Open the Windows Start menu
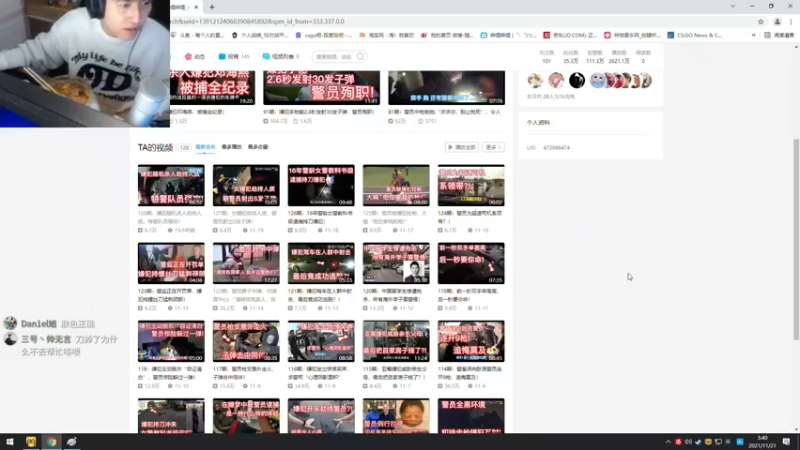The height and width of the screenshot is (450, 800). (10, 442)
